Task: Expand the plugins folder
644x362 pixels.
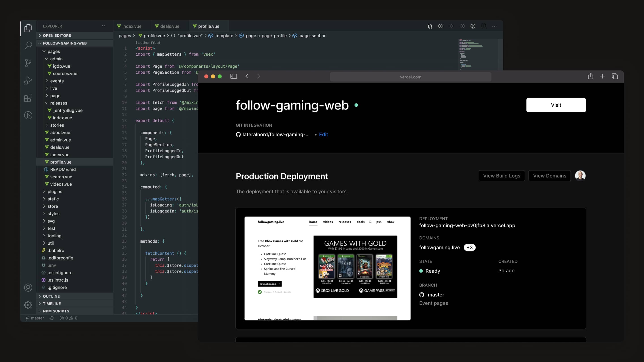Action: click(75, 191)
